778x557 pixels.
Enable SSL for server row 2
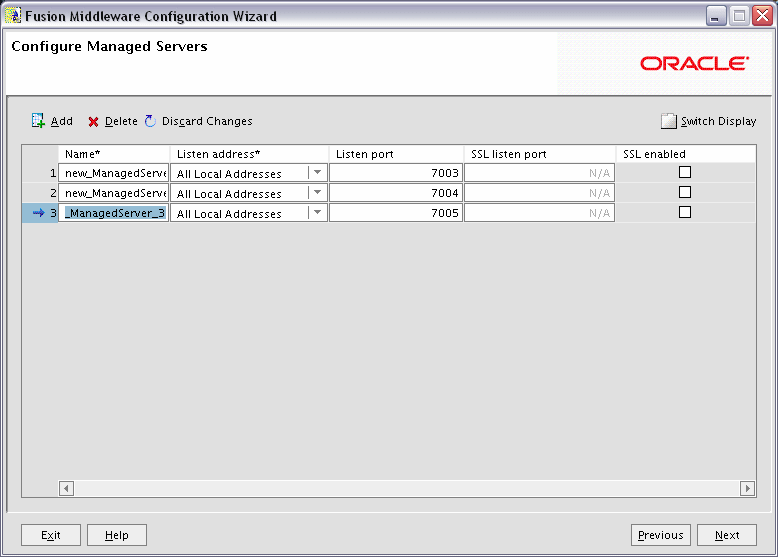(685, 192)
